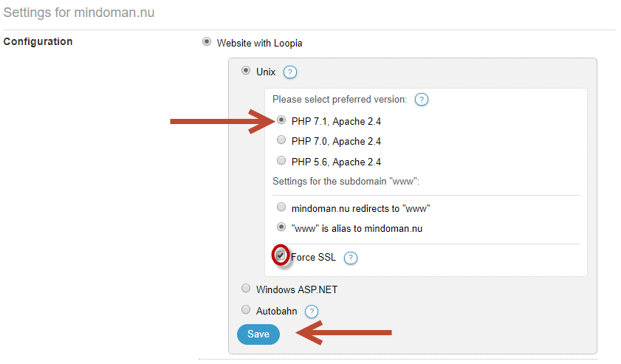Screen dimensions: 621x364
Task: Open the help icon beside Autobahn
Action: [312, 312]
